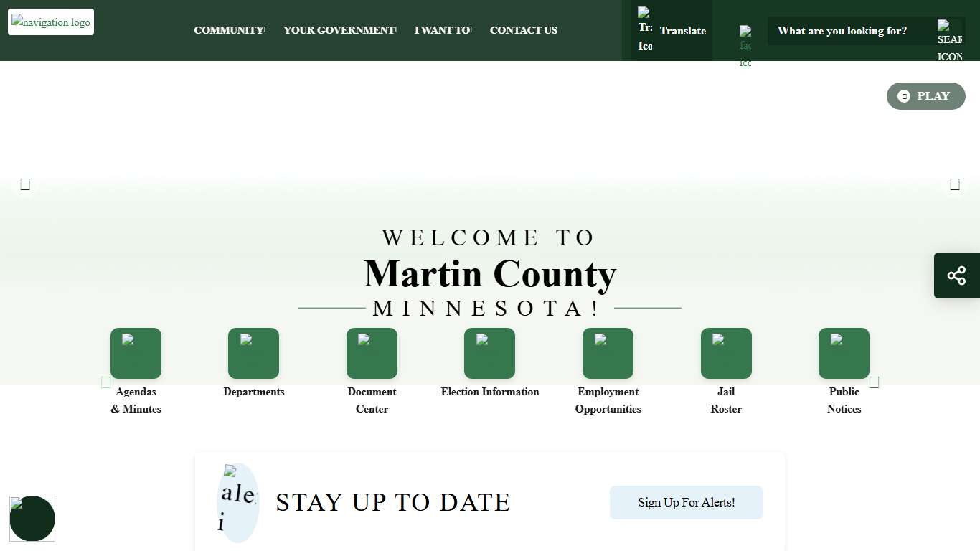Click the Election Information icon

click(x=489, y=353)
